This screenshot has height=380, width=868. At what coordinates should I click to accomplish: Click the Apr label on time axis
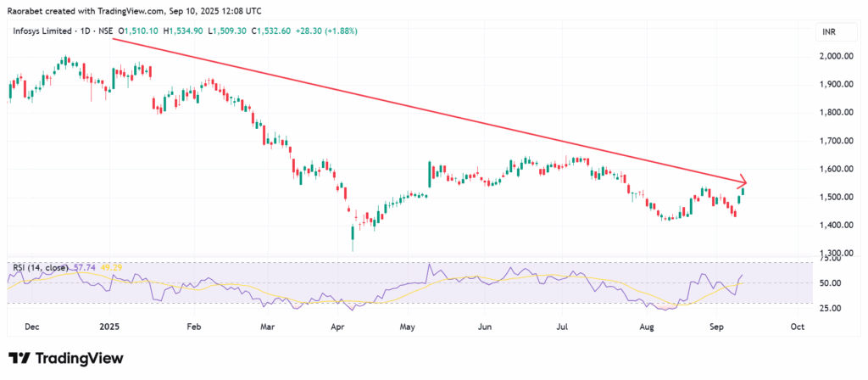coord(337,327)
